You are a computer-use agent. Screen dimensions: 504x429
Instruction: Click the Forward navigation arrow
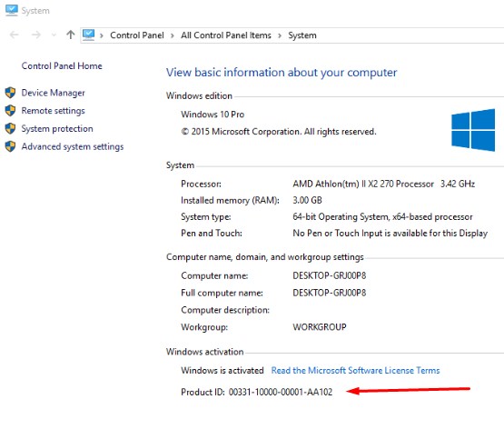36,35
